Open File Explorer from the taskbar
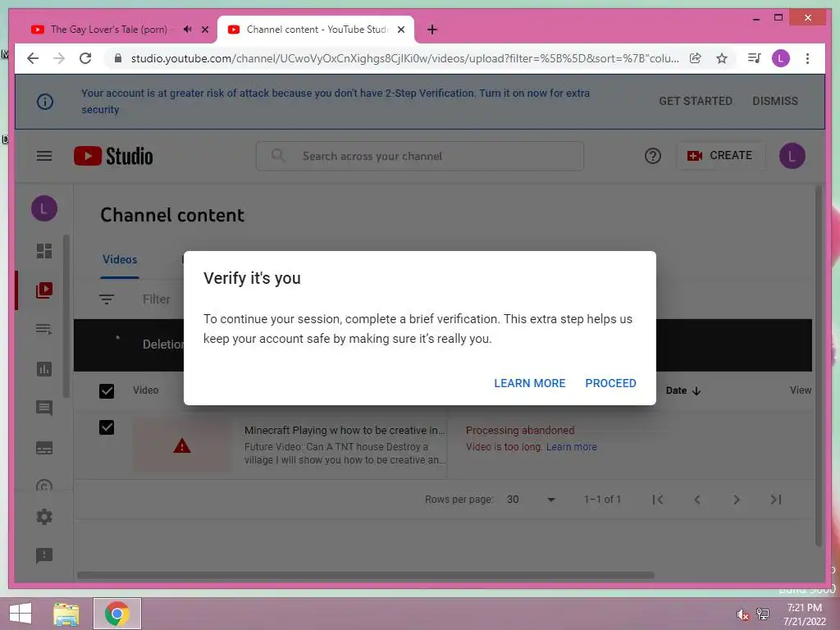 [66, 614]
